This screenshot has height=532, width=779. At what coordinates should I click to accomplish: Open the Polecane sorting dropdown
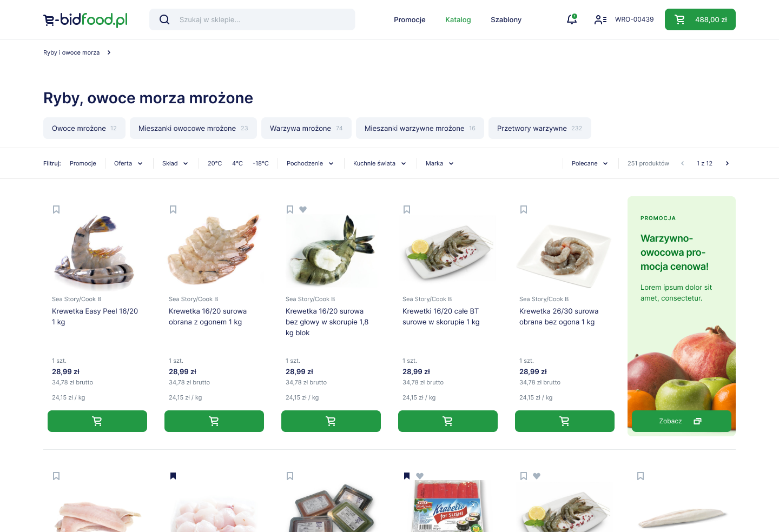pos(590,163)
